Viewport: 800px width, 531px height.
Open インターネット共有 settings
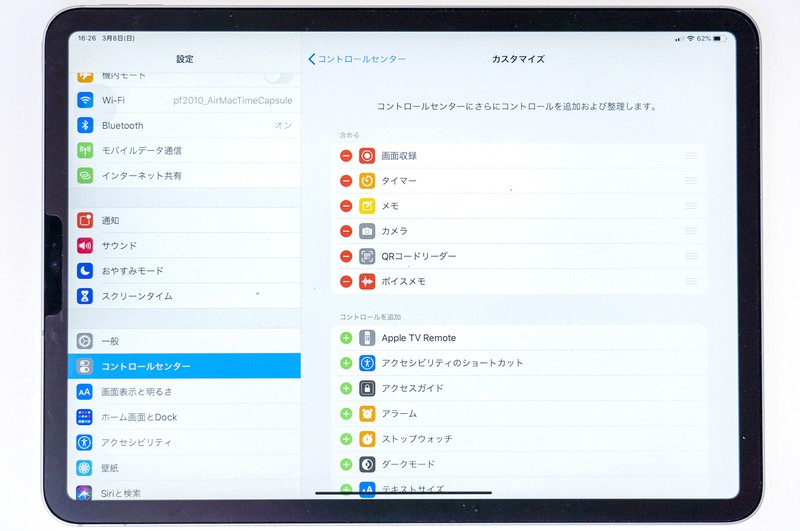184,175
